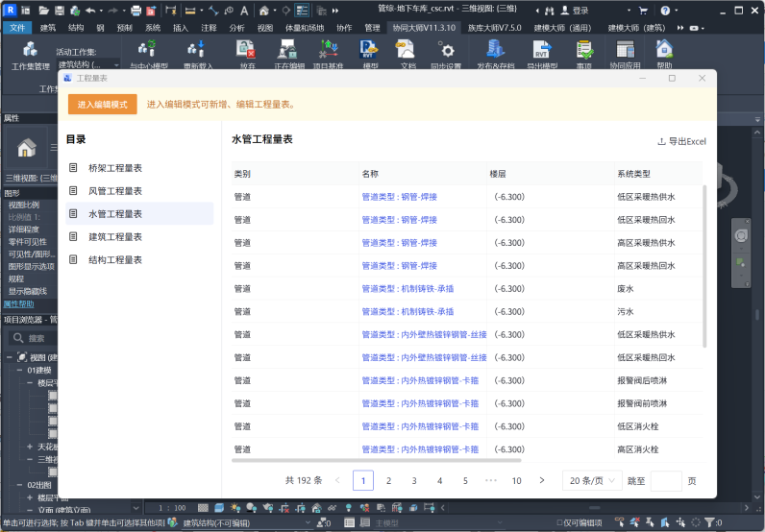The image size is (765, 532).
Task: Click the Export Excel icon button
Action: point(681,141)
